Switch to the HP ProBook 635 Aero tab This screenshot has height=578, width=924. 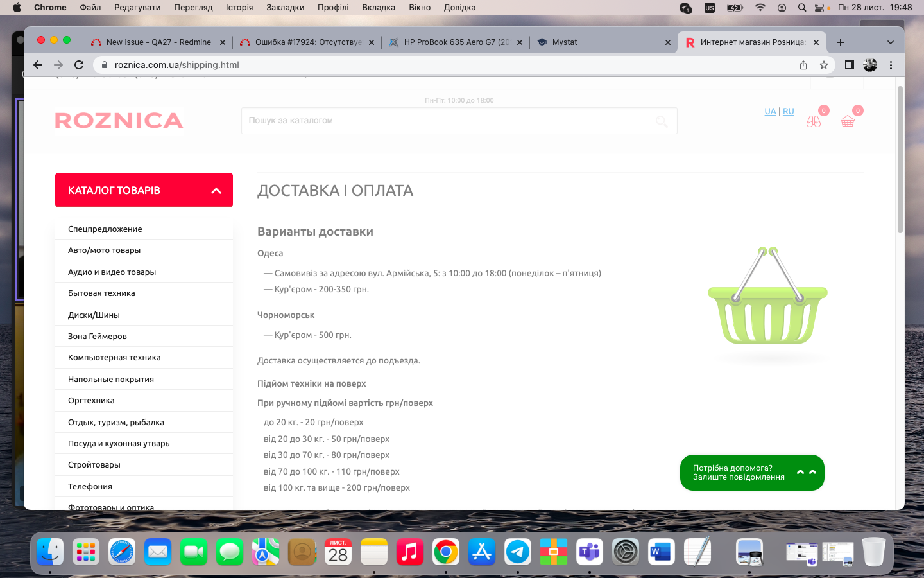point(456,42)
